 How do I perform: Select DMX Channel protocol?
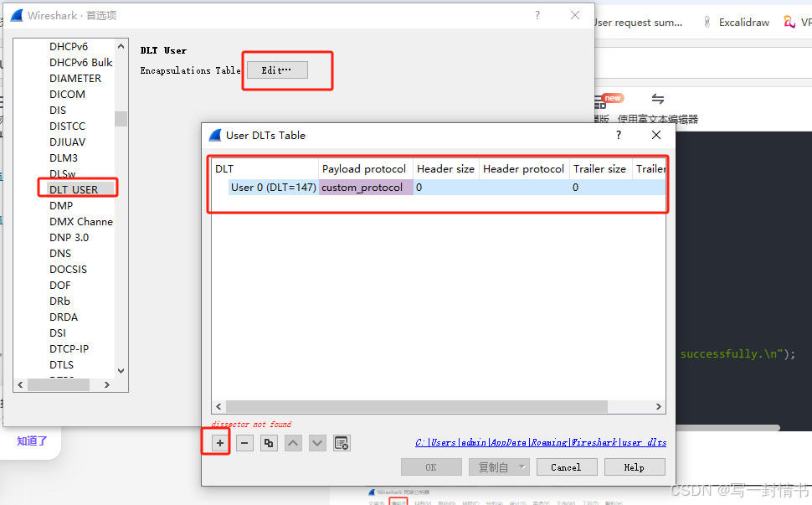81,222
